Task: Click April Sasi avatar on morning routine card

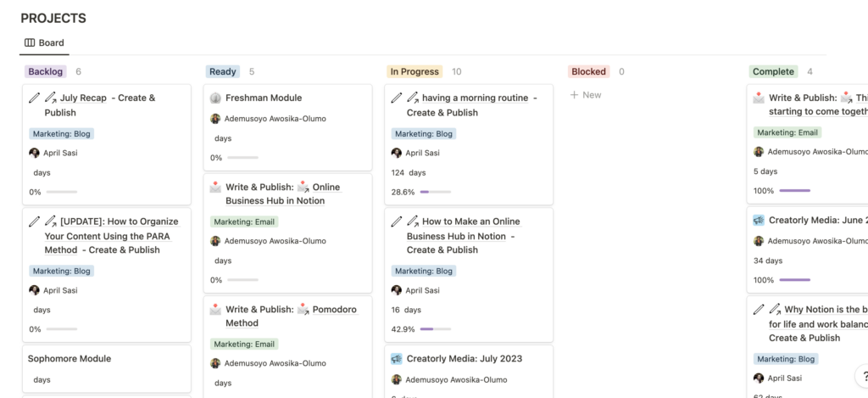Action: point(397,153)
